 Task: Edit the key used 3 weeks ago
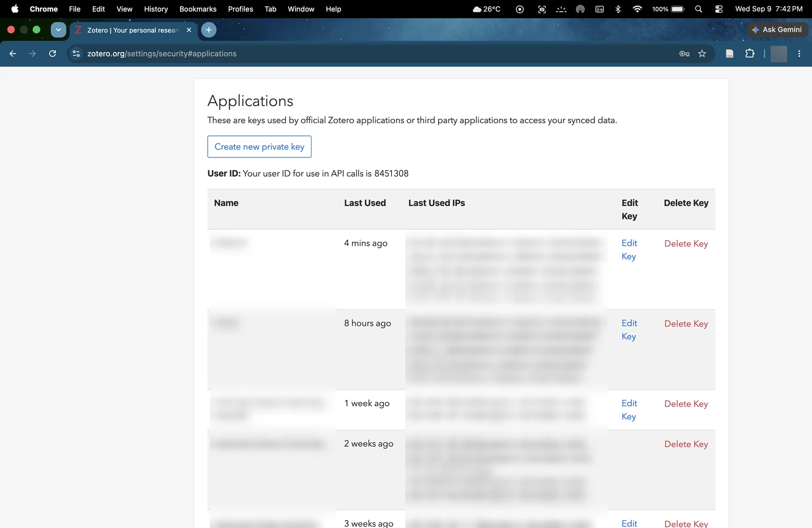pyautogui.click(x=629, y=523)
